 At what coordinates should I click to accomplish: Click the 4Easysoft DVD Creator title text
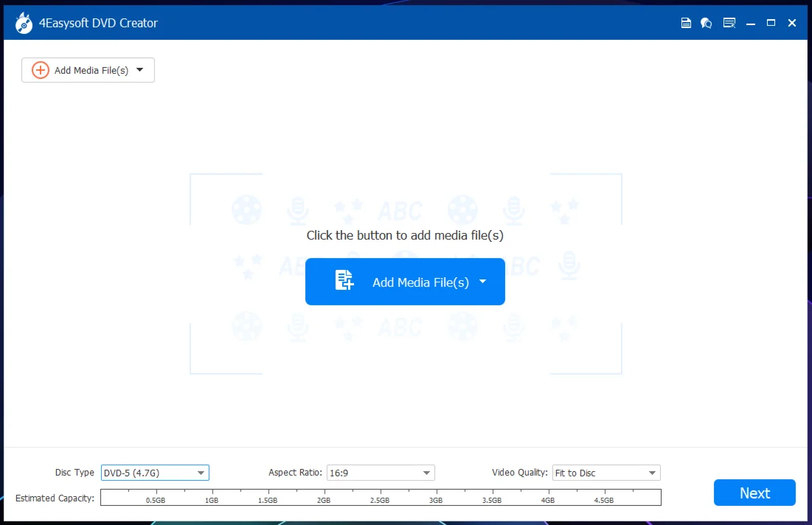pyautogui.click(x=98, y=24)
